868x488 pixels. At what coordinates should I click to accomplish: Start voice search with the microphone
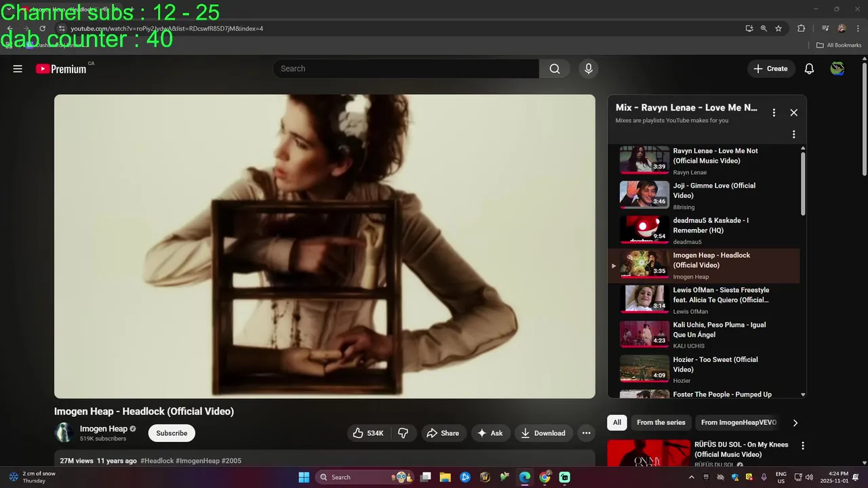[x=589, y=68]
